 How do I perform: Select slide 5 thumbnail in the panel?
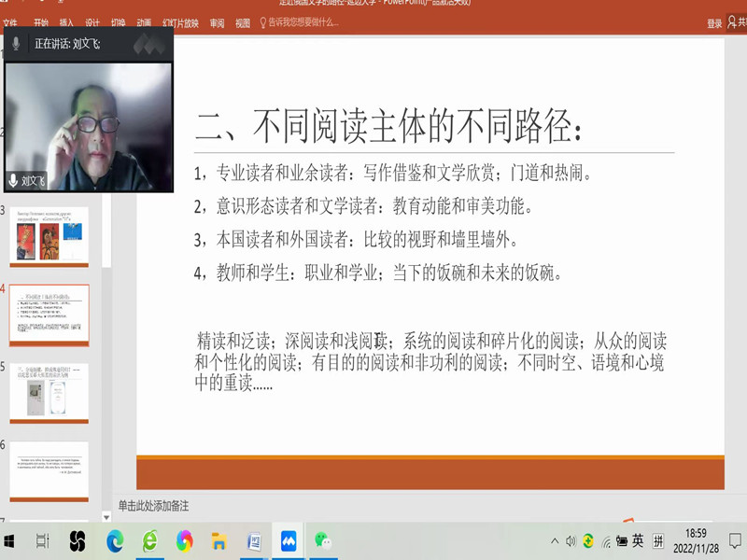49,390
